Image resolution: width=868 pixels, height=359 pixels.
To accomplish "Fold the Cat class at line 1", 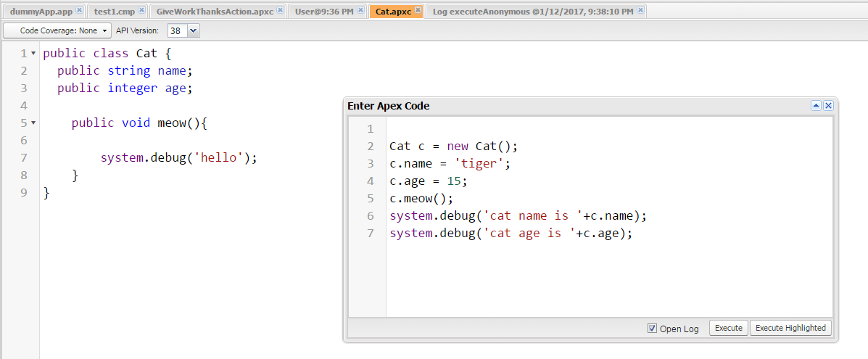I will pyautogui.click(x=33, y=54).
